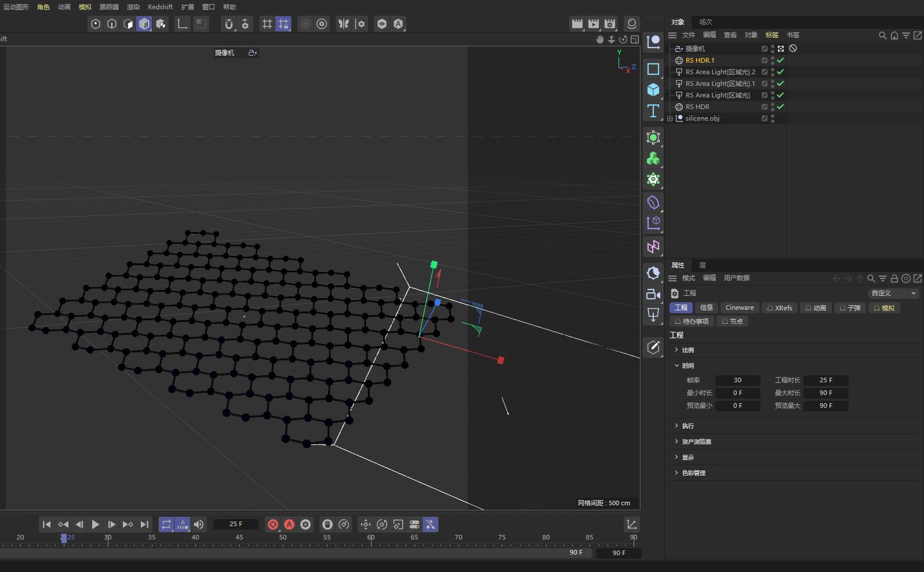This screenshot has height=572, width=924.
Task: Expand the 显示 section
Action: 676,457
